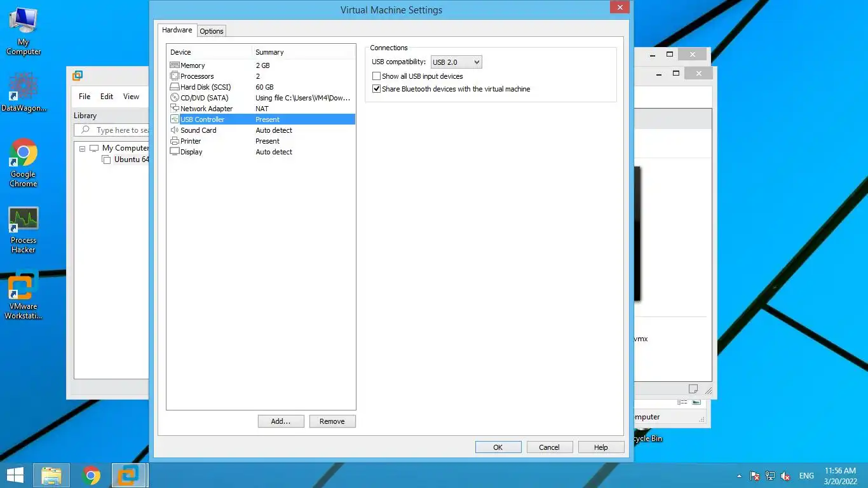Close the Virtual Machine Settings dialog

pyautogui.click(x=620, y=7)
